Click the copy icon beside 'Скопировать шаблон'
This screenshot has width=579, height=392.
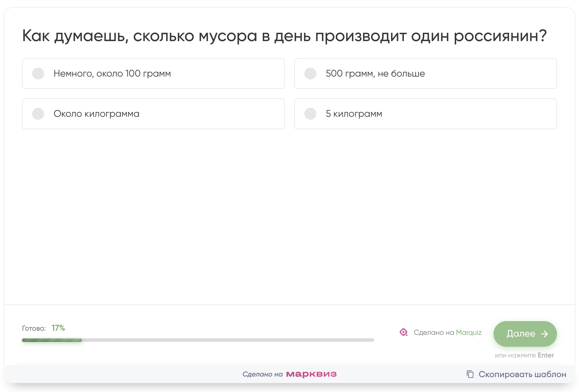point(470,374)
